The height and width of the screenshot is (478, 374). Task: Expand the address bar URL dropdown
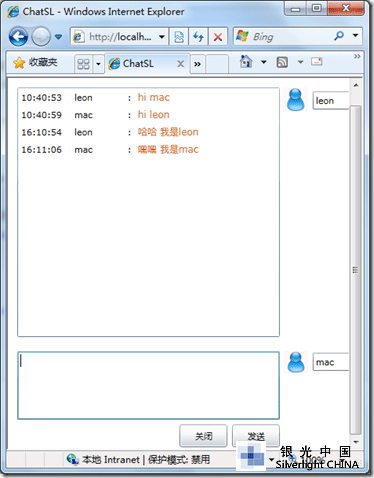tap(162, 36)
